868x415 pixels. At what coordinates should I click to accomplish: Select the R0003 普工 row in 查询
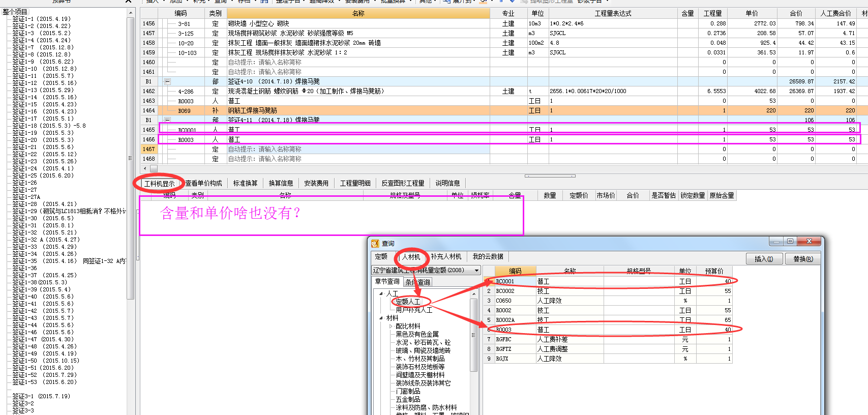[x=608, y=330]
